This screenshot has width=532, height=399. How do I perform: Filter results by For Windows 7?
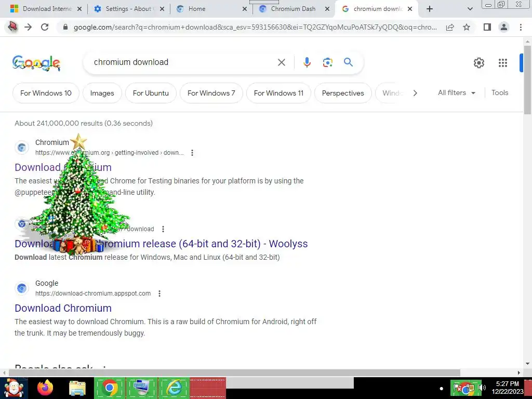[211, 93]
